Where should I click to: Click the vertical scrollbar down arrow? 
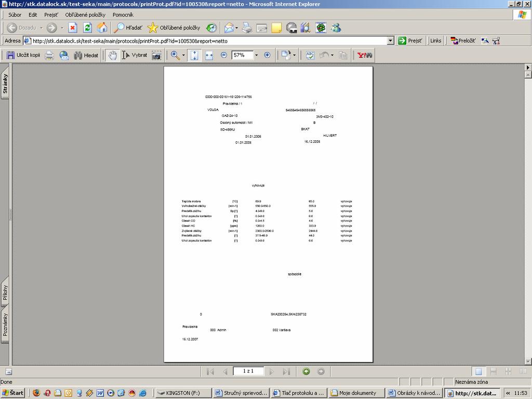pos(528,362)
